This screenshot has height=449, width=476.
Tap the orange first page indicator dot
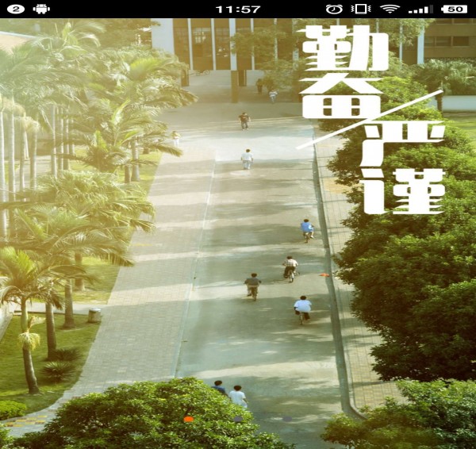click(x=189, y=419)
